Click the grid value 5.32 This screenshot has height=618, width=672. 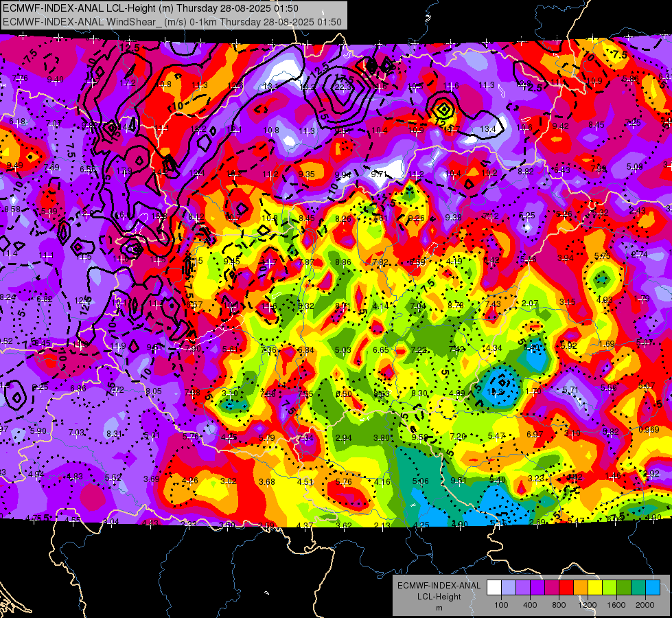coord(306,306)
